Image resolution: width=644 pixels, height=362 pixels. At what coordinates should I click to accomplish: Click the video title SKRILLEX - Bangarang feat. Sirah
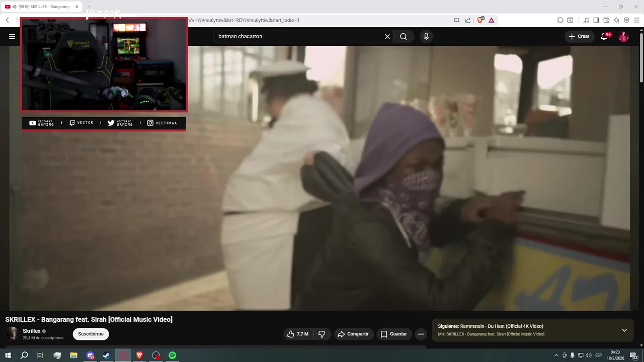pos(89,319)
